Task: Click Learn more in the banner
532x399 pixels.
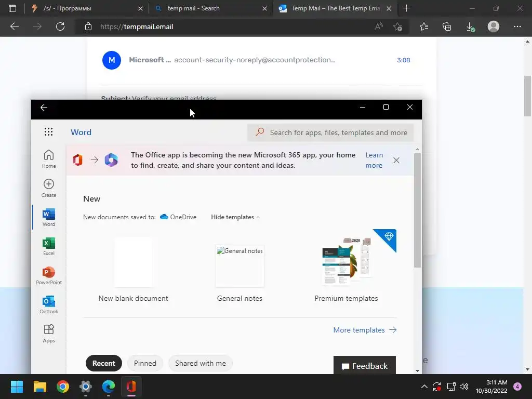Action: 374,160
